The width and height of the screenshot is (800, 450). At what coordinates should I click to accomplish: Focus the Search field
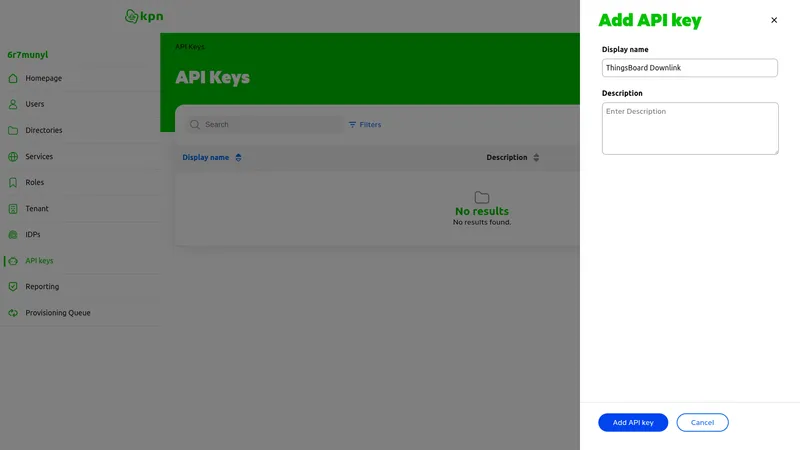pyautogui.click(x=264, y=124)
